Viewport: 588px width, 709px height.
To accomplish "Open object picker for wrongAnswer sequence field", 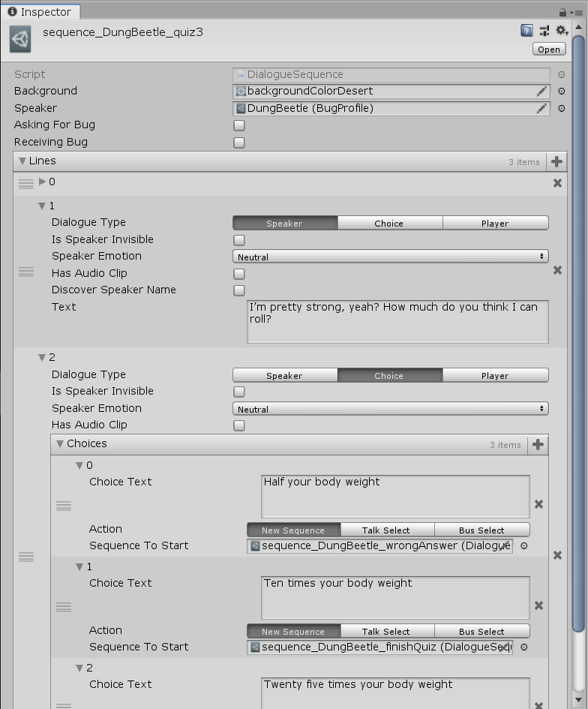I will pos(523,545).
